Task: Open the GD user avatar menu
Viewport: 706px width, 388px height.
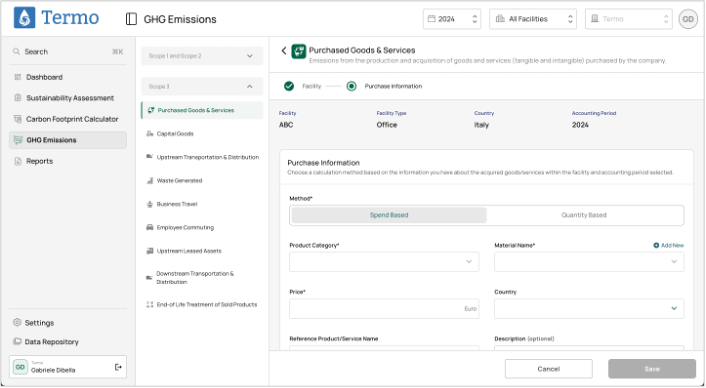Action: (688, 19)
